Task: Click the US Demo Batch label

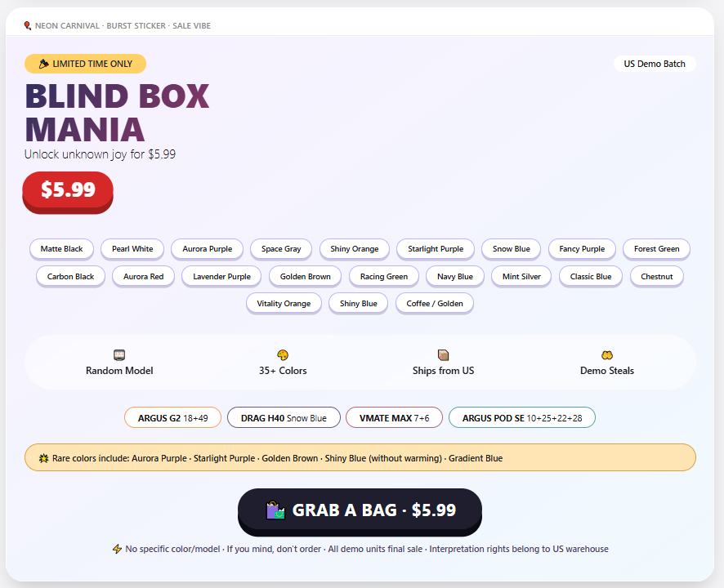Action: (x=655, y=63)
